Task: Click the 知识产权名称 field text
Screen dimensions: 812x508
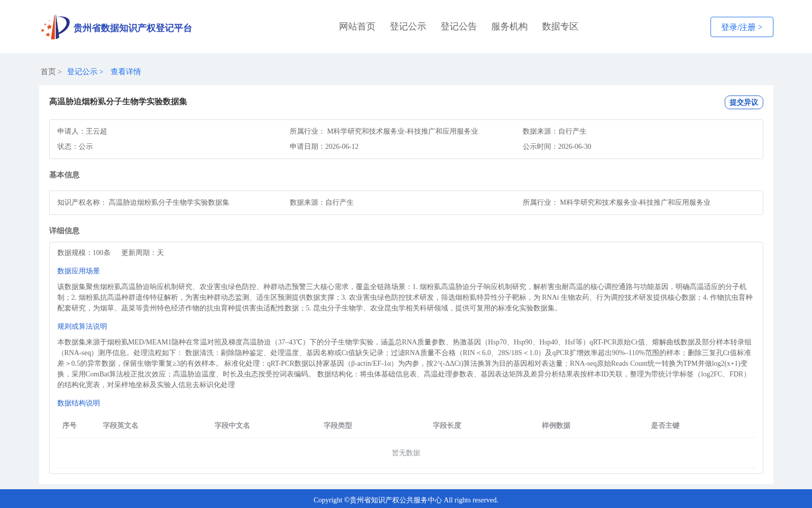Action: coord(143,202)
